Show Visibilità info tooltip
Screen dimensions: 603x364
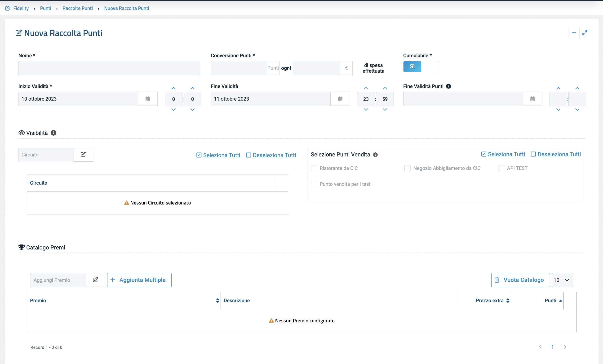point(53,133)
